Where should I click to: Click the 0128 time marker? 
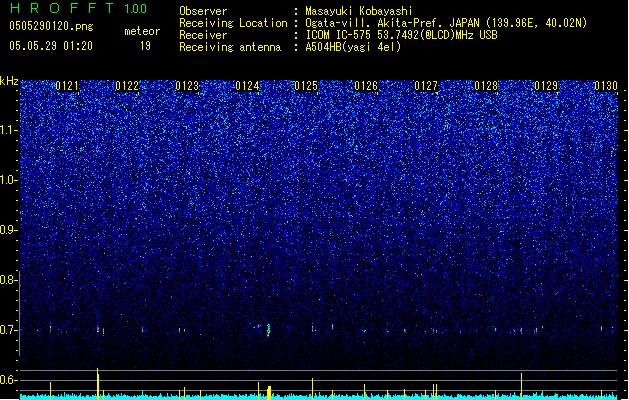click(x=486, y=86)
